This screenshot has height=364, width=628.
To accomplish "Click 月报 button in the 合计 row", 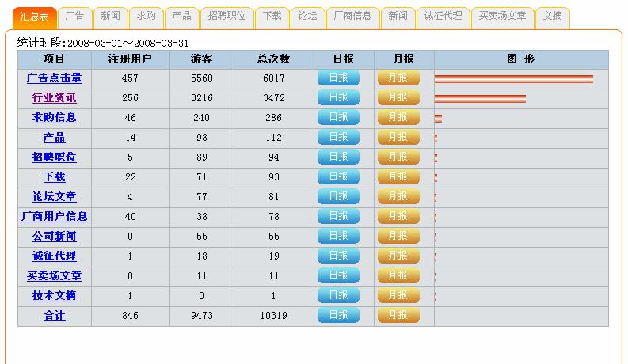I will pos(398,316).
